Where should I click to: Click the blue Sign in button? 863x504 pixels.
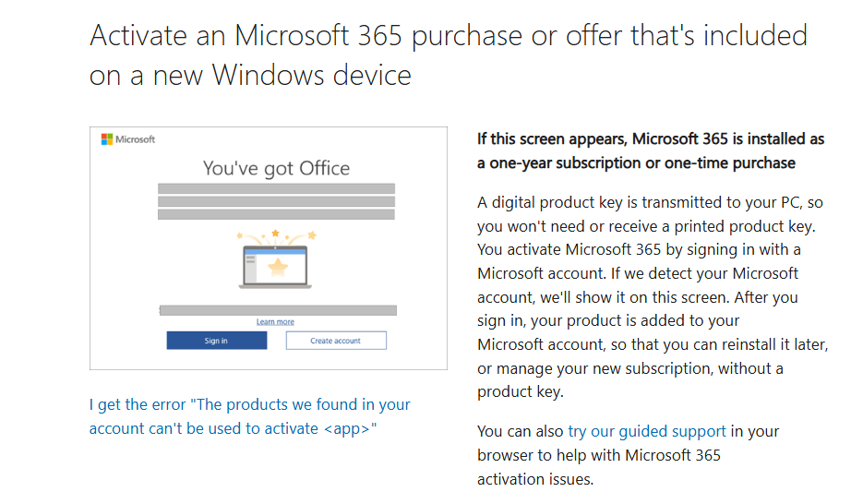(x=217, y=341)
